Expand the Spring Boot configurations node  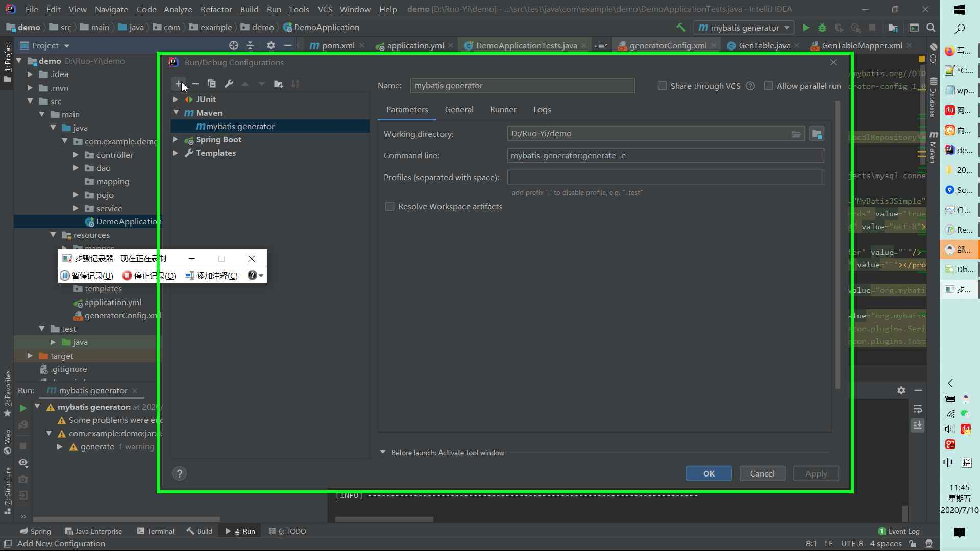coord(176,139)
